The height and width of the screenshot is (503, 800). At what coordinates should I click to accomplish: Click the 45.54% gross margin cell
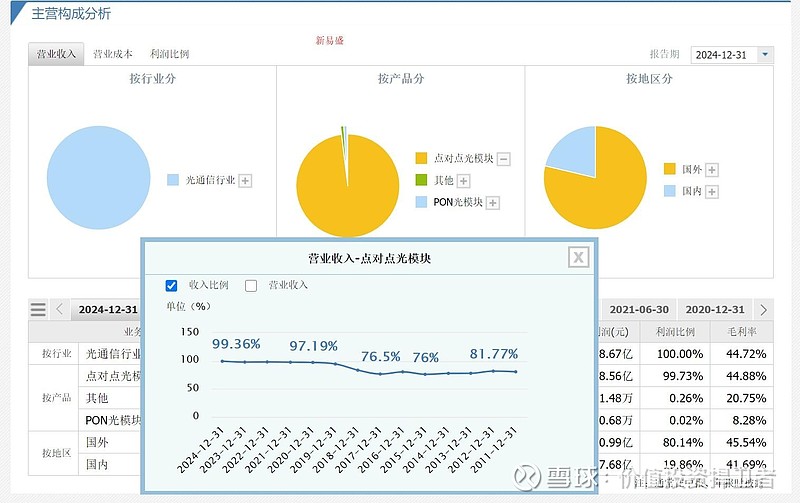(742, 442)
